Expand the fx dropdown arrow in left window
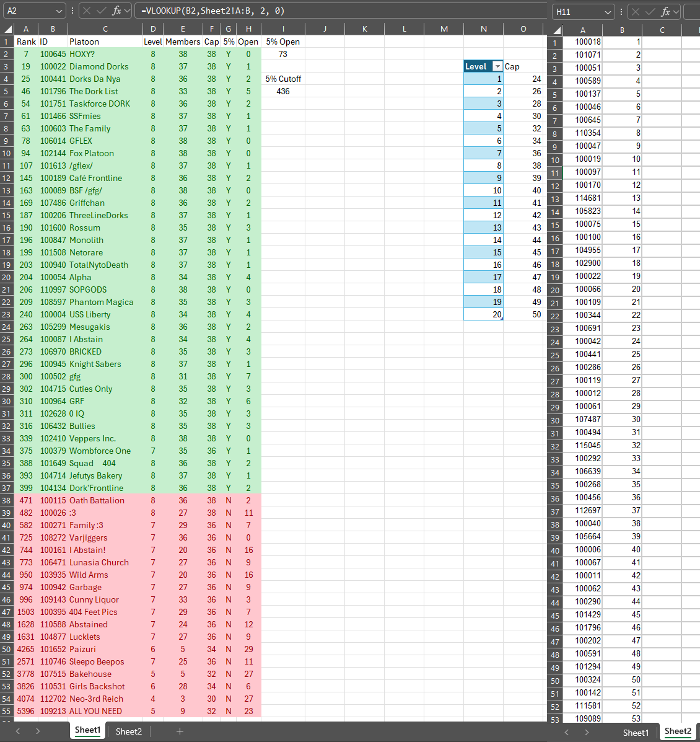700x742 pixels. click(x=127, y=11)
